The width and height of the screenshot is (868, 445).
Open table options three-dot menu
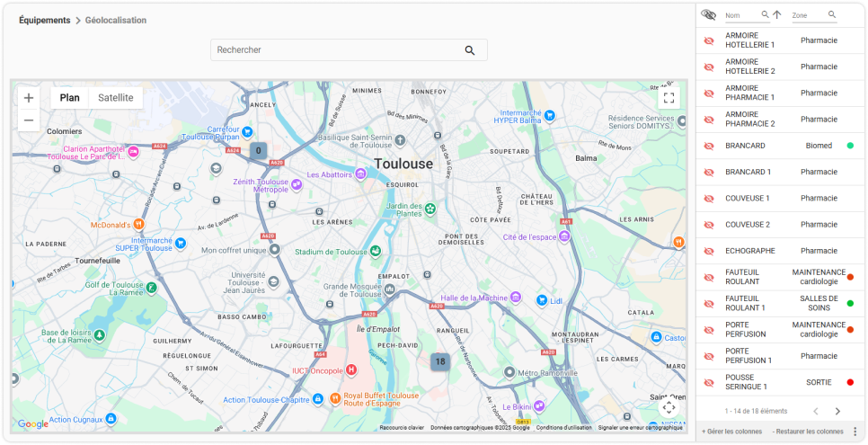(x=855, y=432)
